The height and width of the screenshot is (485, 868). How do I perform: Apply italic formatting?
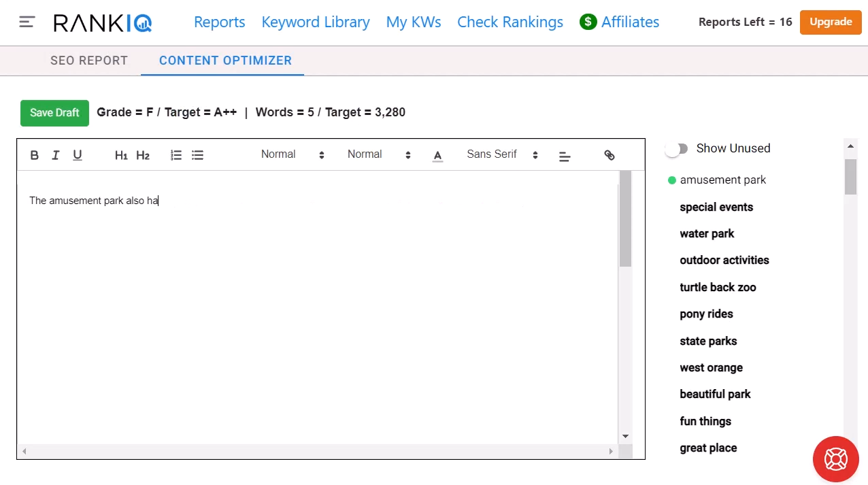[x=55, y=155]
